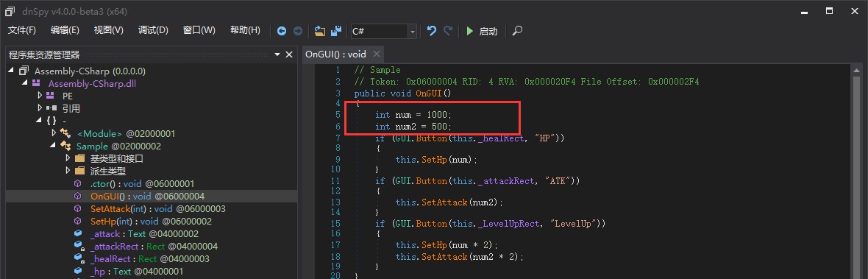Select _hp : Text @04000001 field
This screenshot has height=279, width=868.
click(137, 271)
